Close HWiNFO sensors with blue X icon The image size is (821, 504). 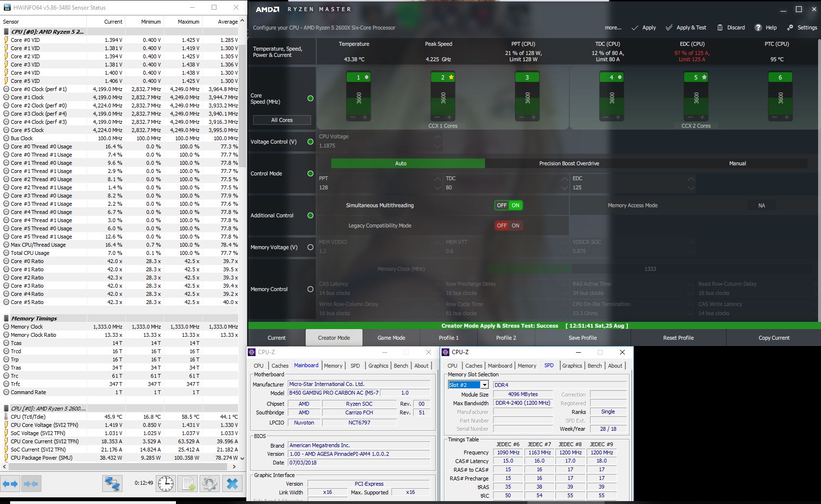232,483
